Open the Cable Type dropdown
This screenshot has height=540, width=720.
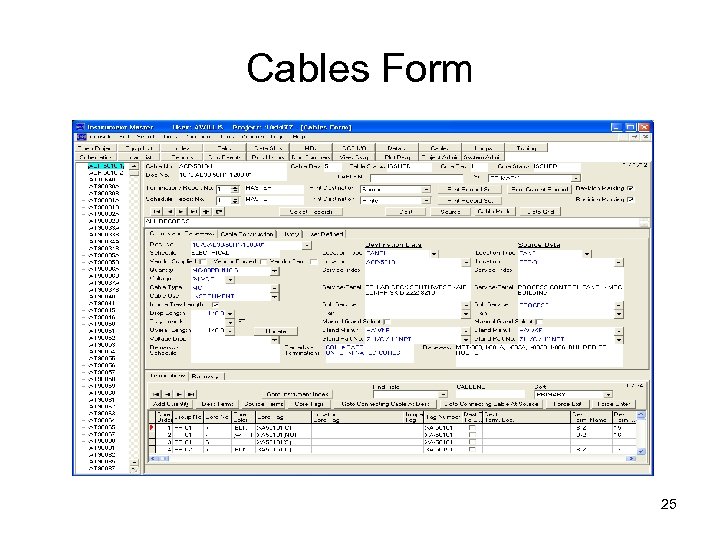(x=274, y=288)
